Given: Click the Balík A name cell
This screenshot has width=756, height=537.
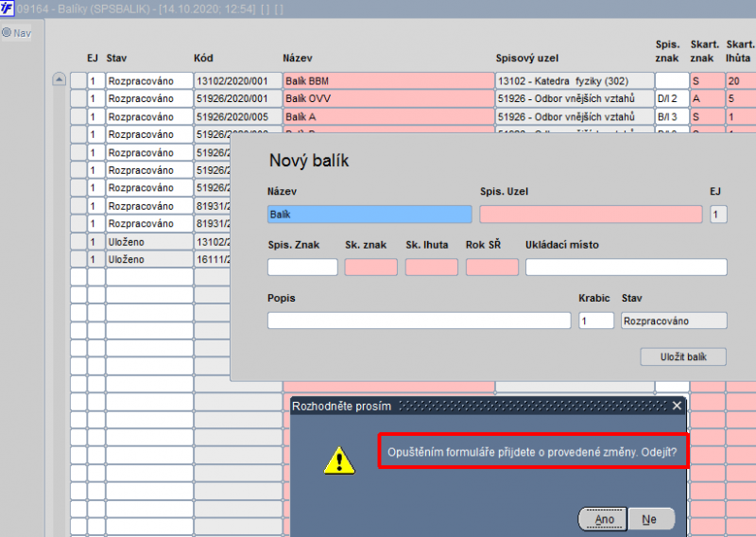Looking at the screenshot, I should (388, 117).
